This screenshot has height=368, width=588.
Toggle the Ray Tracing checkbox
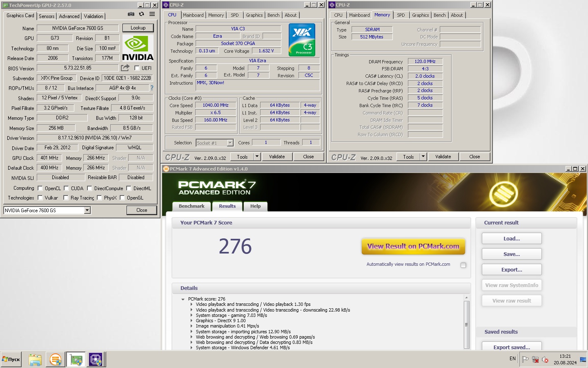point(66,198)
